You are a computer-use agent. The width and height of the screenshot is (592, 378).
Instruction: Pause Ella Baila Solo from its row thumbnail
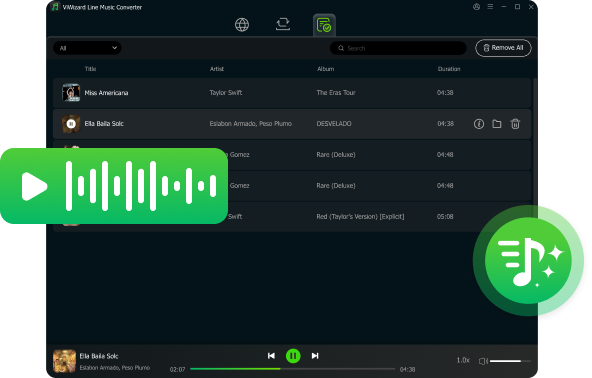pos(71,123)
